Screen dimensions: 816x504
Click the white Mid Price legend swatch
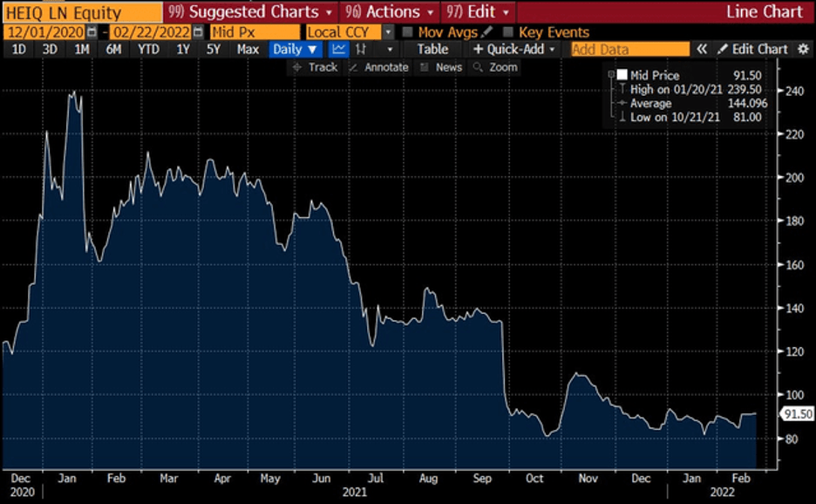click(622, 76)
